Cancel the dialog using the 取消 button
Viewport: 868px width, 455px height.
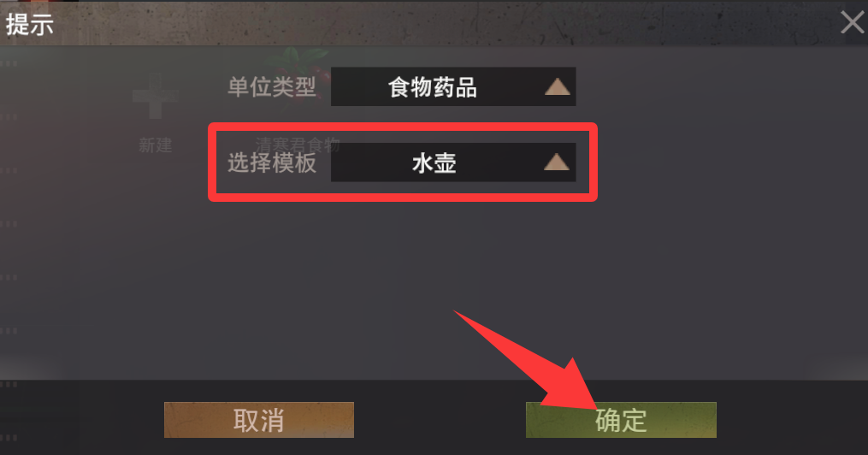click(x=259, y=420)
